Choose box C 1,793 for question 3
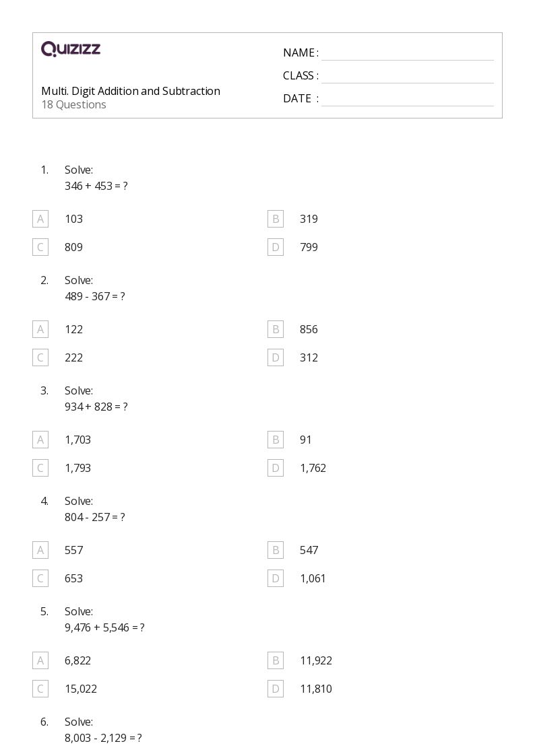The width and height of the screenshot is (535, 756). point(40,468)
